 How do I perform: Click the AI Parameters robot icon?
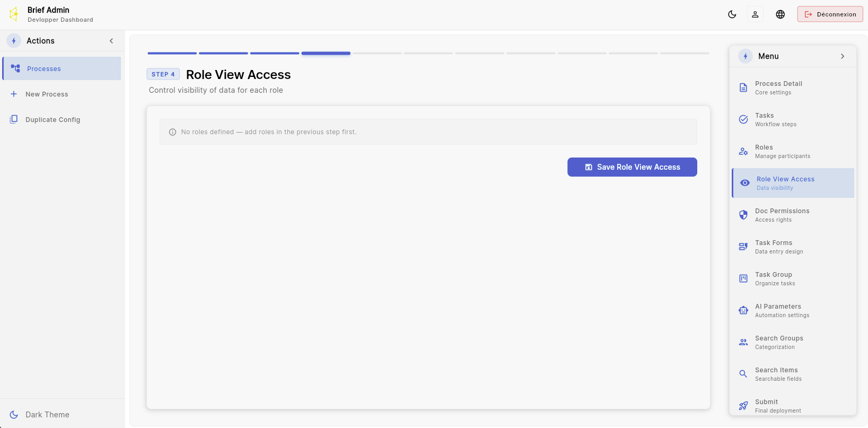pyautogui.click(x=743, y=310)
